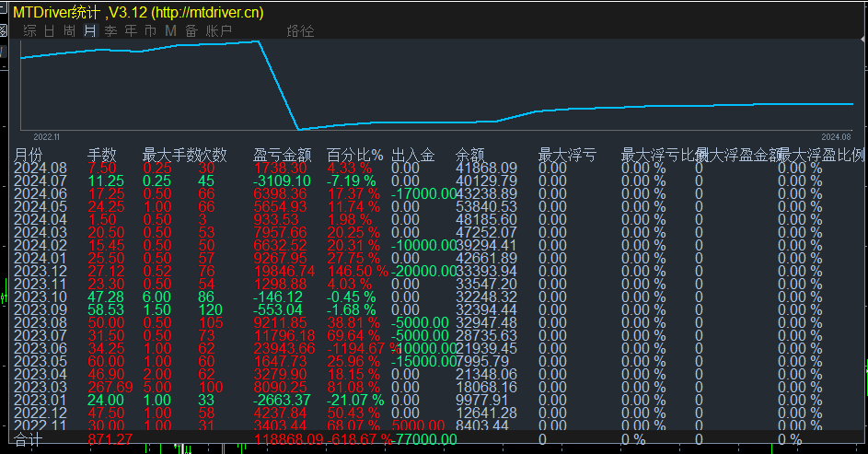Click the 合计 totals label
Viewport: 868px width, 454px height.
pos(29,439)
